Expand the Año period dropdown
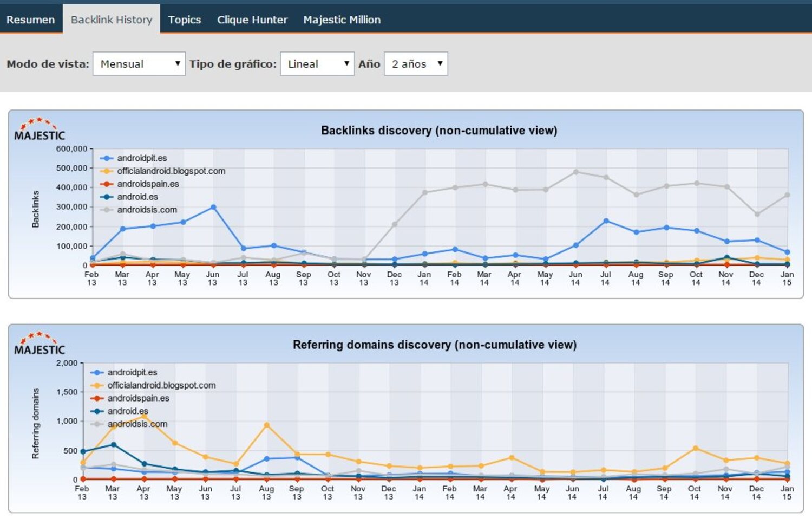This screenshot has width=812, height=518. tap(416, 64)
